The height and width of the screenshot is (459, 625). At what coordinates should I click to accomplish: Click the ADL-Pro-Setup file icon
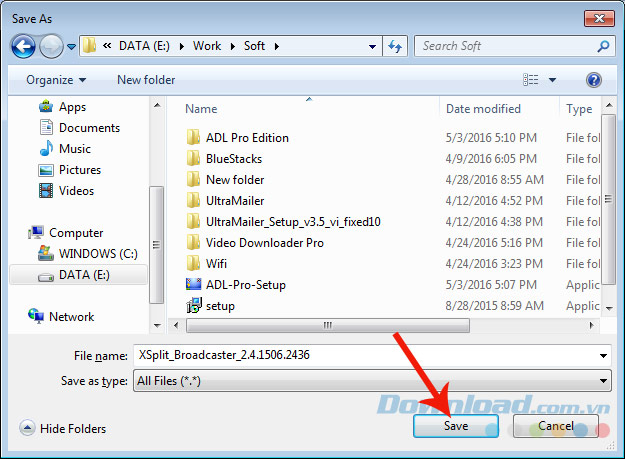tap(193, 284)
